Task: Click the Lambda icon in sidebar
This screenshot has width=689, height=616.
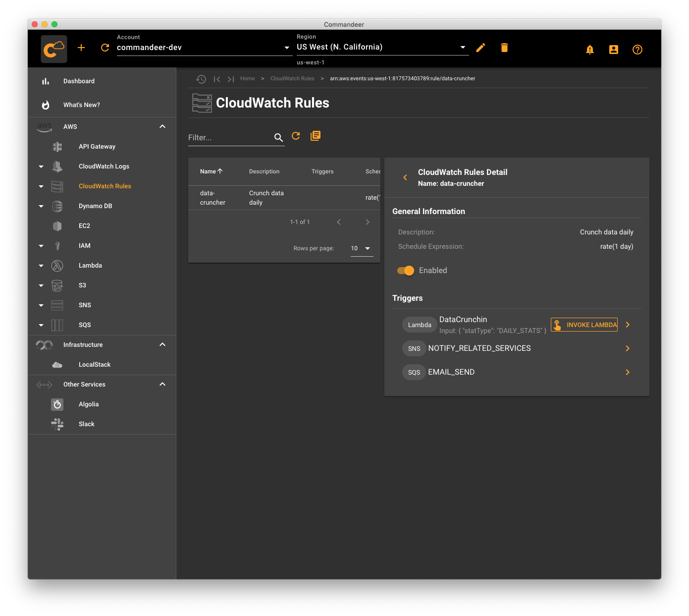Action: click(57, 266)
